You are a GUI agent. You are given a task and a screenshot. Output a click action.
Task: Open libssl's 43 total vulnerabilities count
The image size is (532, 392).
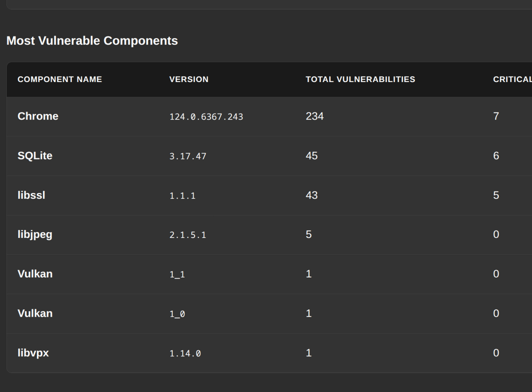pos(312,195)
